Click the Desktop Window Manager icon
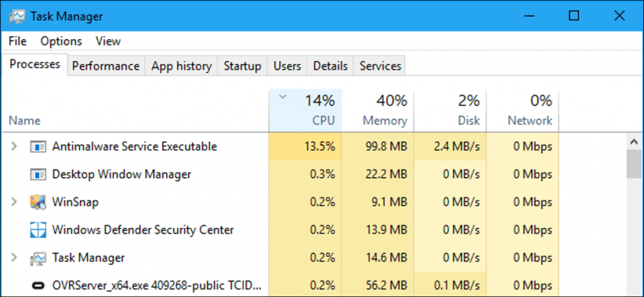Screen dimensions: 644x297 [x=38, y=174]
